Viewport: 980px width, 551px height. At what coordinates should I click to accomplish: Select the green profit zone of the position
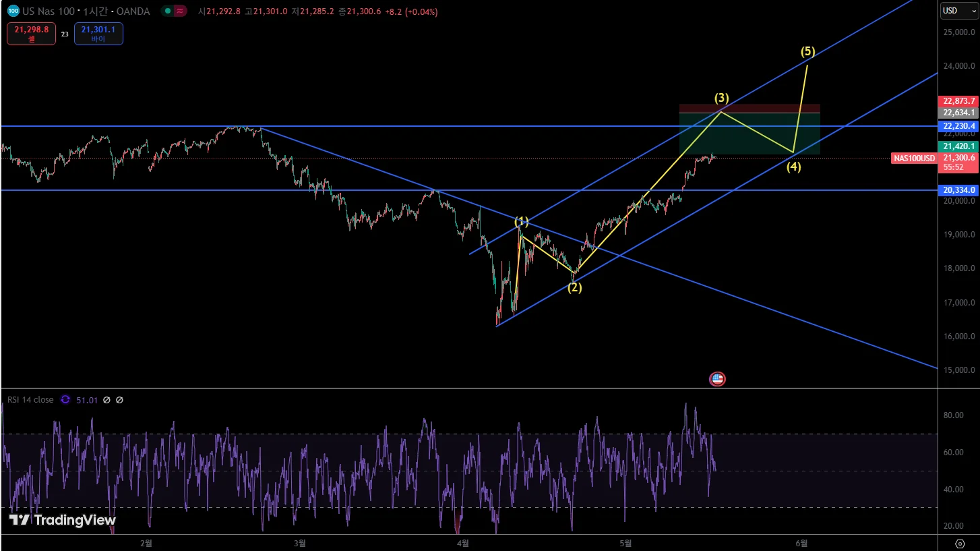tap(749, 134)
